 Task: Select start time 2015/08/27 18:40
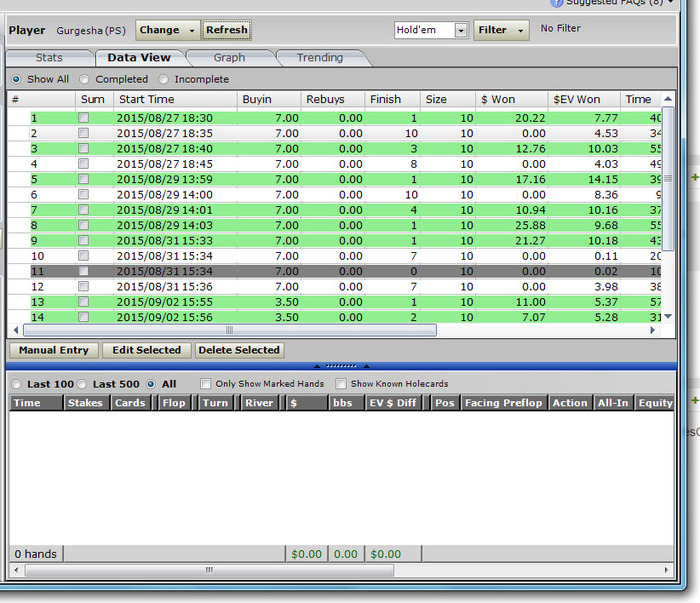(165, 149)
